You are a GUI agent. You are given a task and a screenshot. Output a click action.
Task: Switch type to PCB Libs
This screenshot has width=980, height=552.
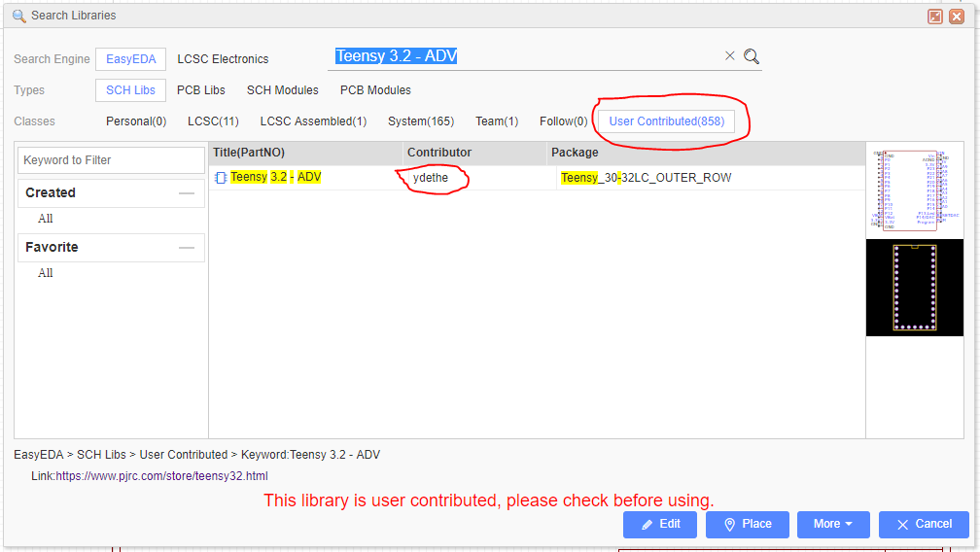(200, 90)
